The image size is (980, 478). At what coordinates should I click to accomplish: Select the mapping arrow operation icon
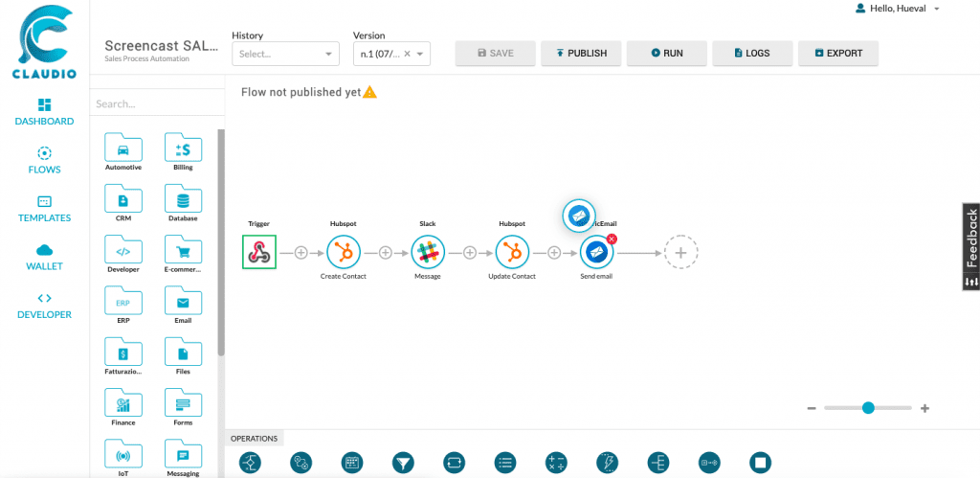click(709, 463)
